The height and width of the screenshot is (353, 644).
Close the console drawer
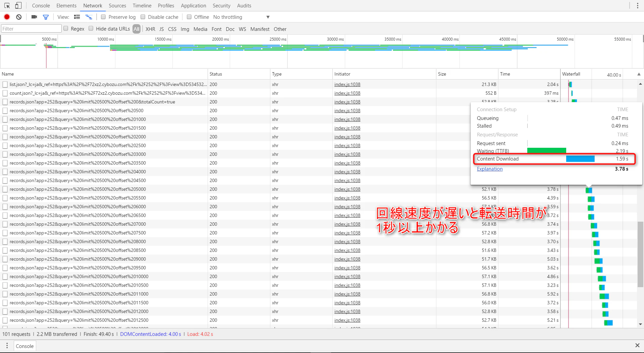(637, 345)
